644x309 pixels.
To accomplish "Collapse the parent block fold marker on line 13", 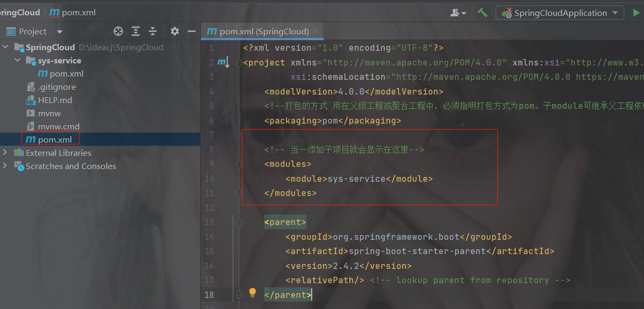I will click(239, 222).
